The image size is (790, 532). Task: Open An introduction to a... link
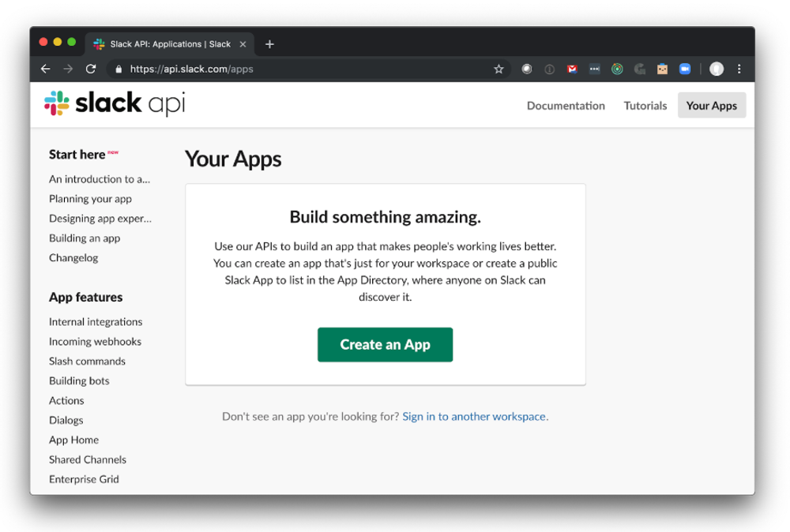100,179
